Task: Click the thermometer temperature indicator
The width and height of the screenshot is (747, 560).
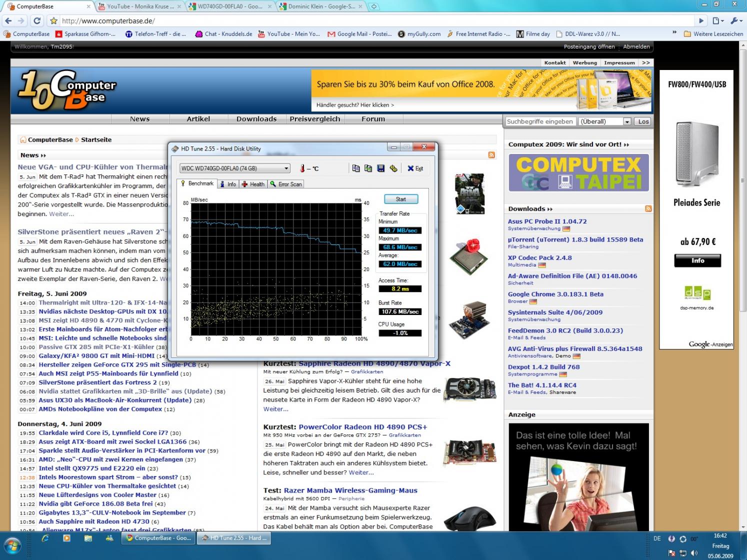Action: coord(302,168)
